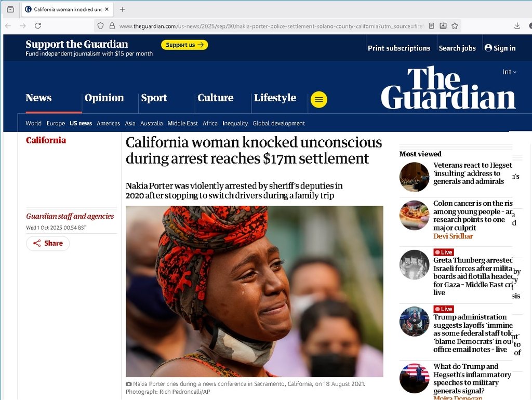
Task: Open the Sign in link
Action: (x=500, y=48)
